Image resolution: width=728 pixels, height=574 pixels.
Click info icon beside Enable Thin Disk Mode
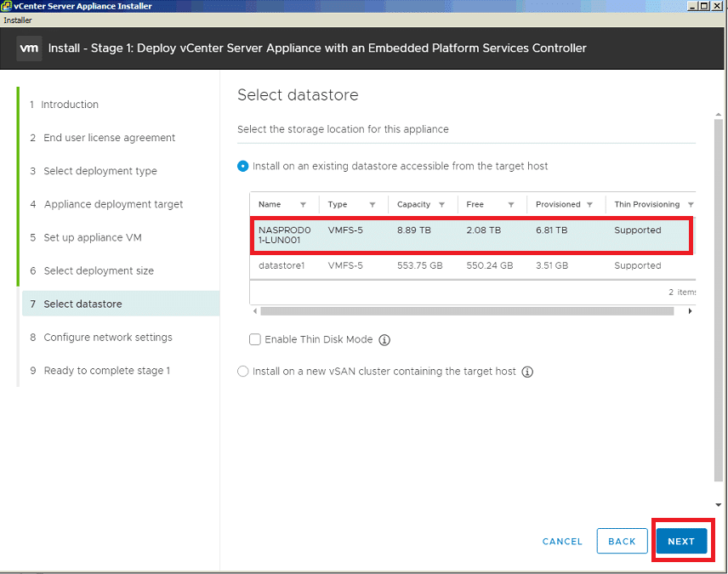point(384,340)
